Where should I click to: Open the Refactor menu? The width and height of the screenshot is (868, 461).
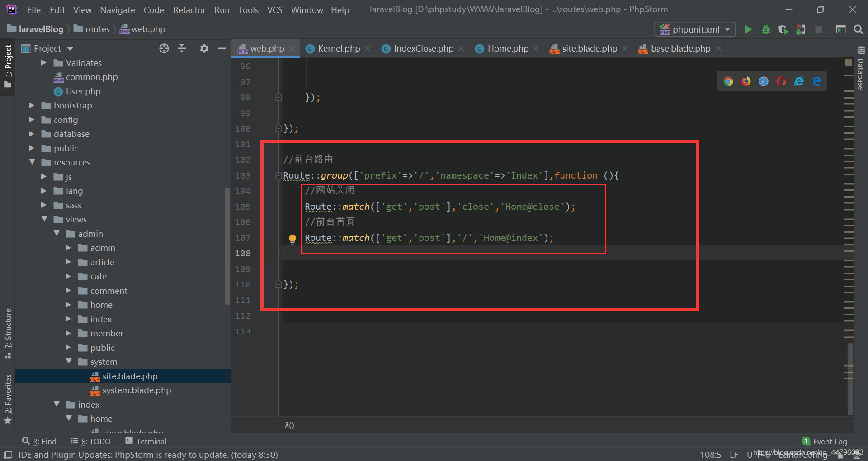[x=189, y=10]
